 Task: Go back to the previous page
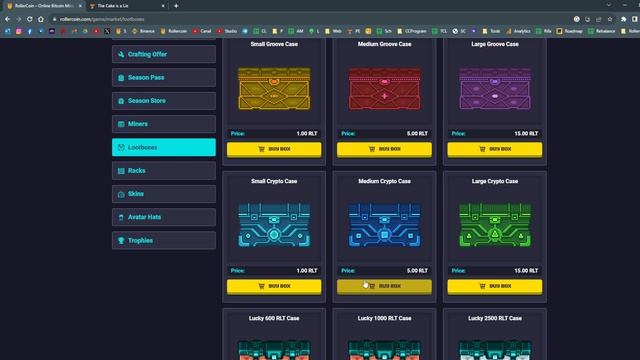coord(7,19)
